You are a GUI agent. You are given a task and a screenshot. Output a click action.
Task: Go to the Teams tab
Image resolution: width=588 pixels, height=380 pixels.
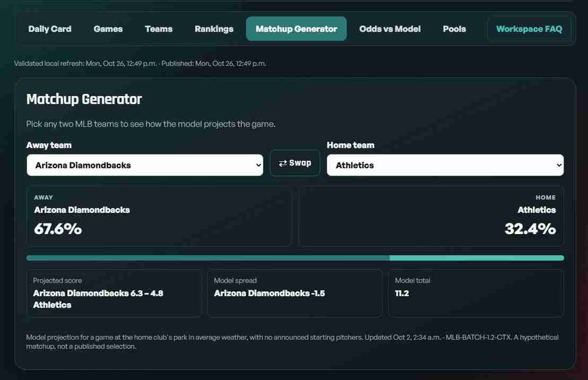pyautogui.click(x=159, y=29)
